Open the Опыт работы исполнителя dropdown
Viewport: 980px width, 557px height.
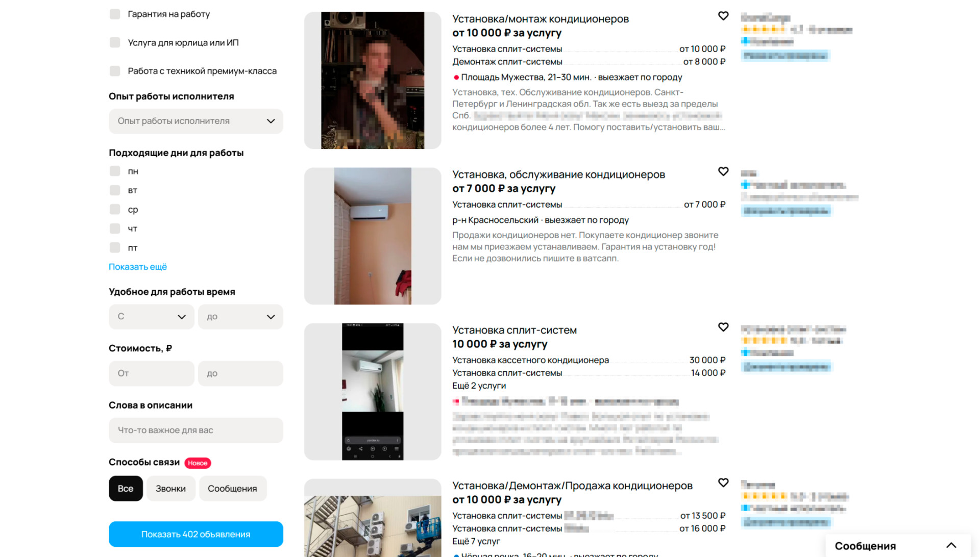click(196, 121)
